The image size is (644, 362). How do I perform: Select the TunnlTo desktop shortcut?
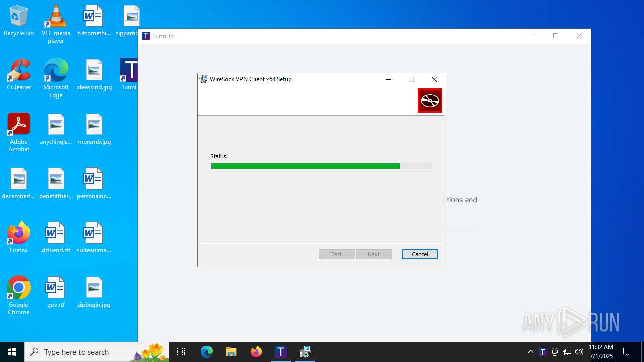click(x=129, y=75)
